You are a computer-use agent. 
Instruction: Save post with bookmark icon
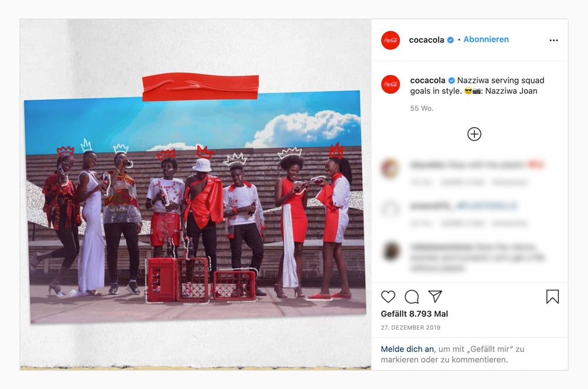coord(552,296)
